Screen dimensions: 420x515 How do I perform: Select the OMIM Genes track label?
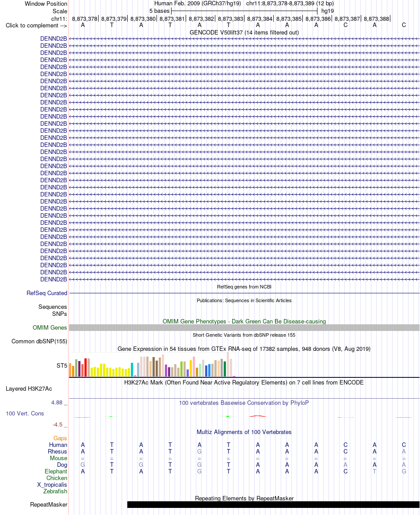point(50,327)
